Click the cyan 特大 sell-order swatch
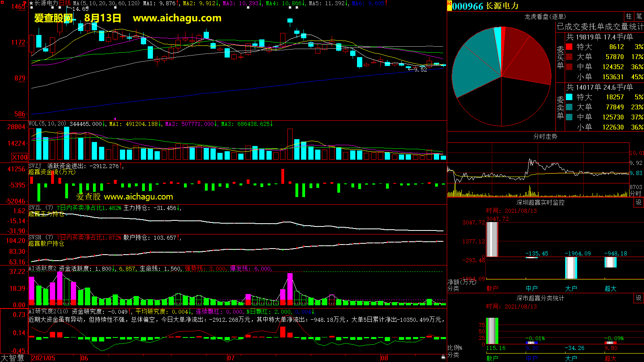Image resolution: width=644 pixels, height=362 pixels. coord(569,97)
